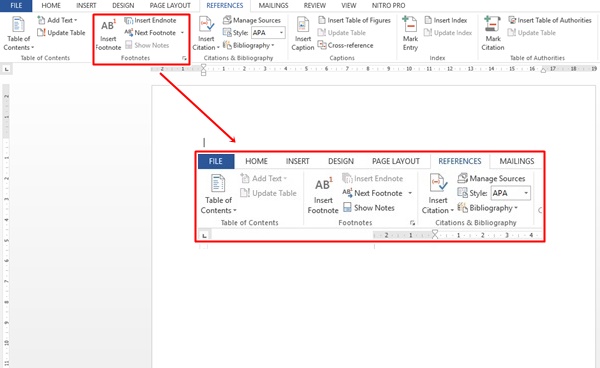600x368 pixels.
Task: Switch to the PAGE LAYOUT tab in the top ribbon
Action: coord(170,5)
